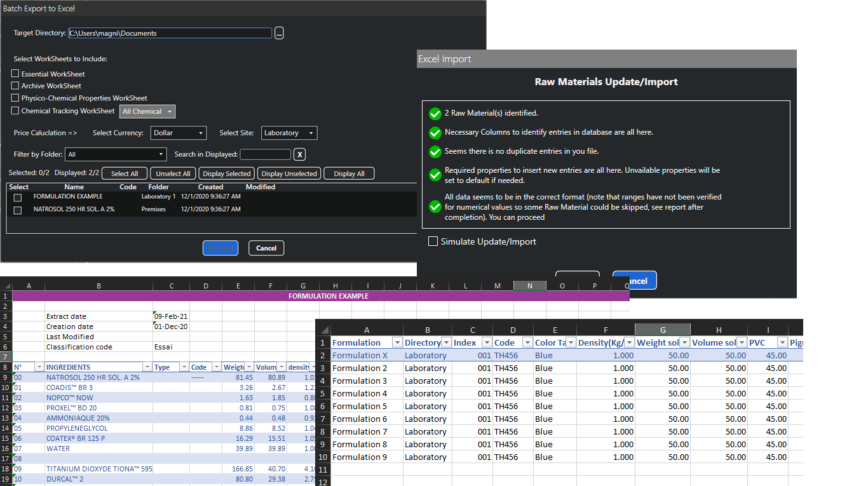
Task: Select the FORMULATION EXAMPLE row checkbox
Action: click(x=18, y=198)
